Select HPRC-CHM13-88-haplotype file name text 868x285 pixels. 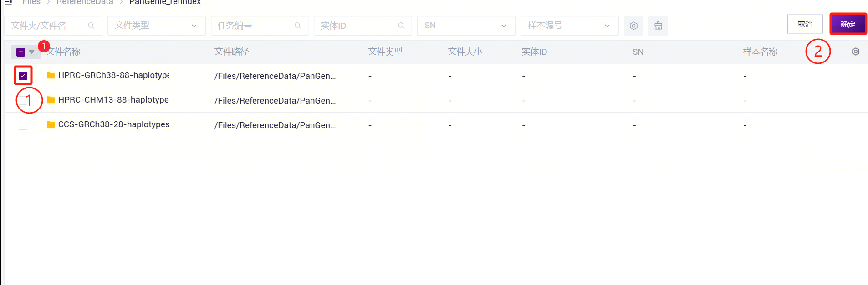coord(113,100)
